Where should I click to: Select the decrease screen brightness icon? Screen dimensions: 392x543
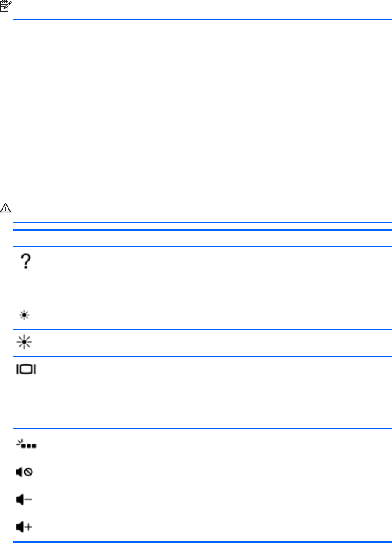click(26, 316)
